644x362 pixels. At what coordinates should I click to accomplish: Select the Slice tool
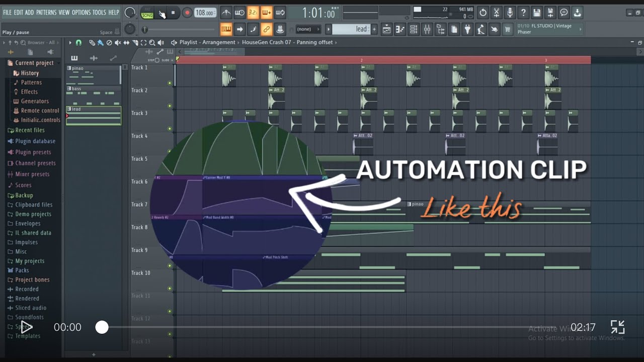[135, 43]
